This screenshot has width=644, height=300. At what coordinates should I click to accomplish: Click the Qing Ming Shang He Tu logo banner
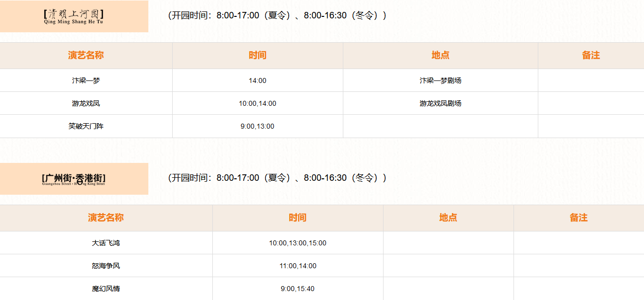74,16
